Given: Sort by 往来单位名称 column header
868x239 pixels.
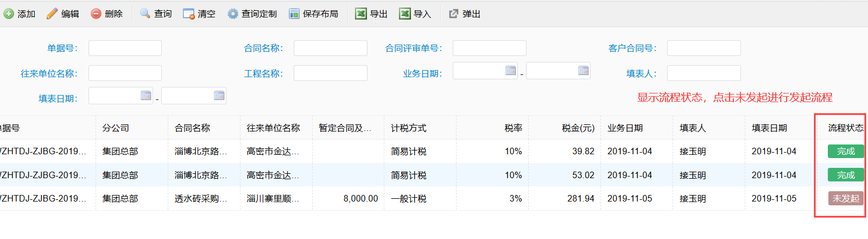Looking at the screenshot, I should [276, 128].
